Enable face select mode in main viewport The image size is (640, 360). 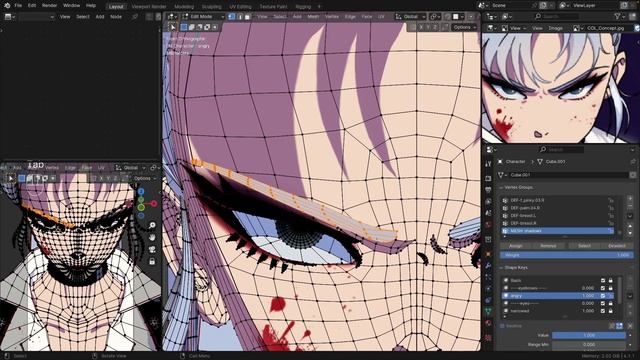(247, 17)
